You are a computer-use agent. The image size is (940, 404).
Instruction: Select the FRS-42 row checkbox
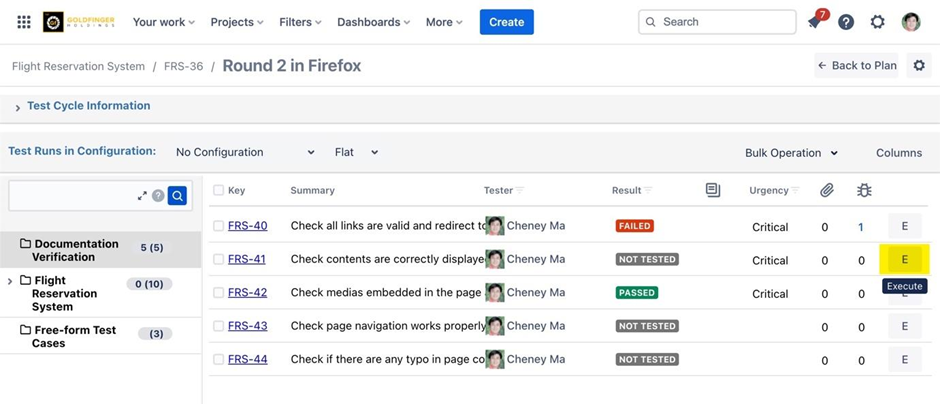[218, 293]
